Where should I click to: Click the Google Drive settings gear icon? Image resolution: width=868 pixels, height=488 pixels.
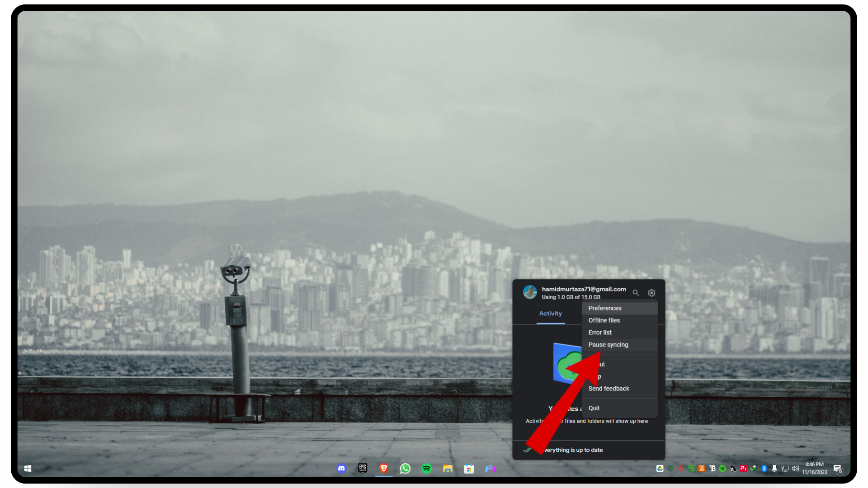651,293
